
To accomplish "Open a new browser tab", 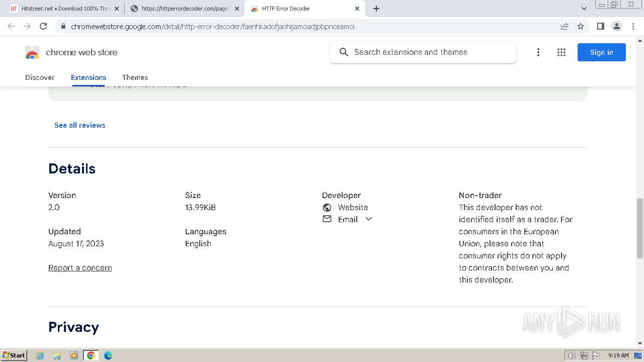I will 376,9.
